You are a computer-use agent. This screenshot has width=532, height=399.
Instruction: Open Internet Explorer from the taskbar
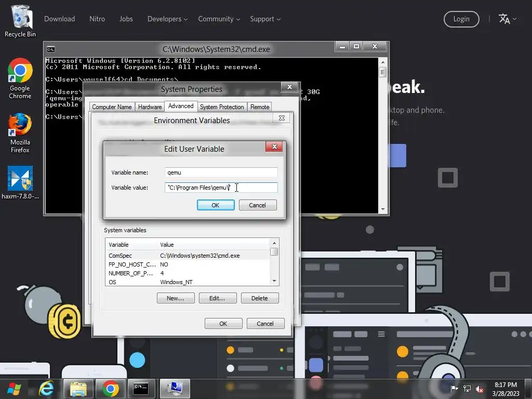pos(46,389)
